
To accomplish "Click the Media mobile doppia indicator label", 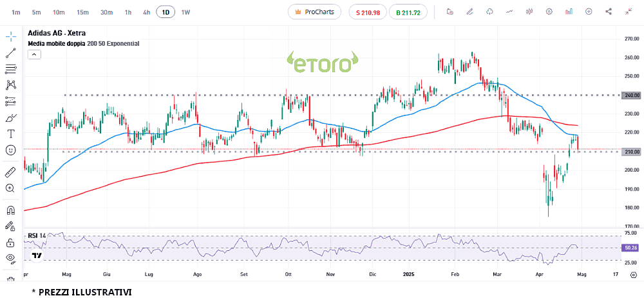I will point(57,43).
